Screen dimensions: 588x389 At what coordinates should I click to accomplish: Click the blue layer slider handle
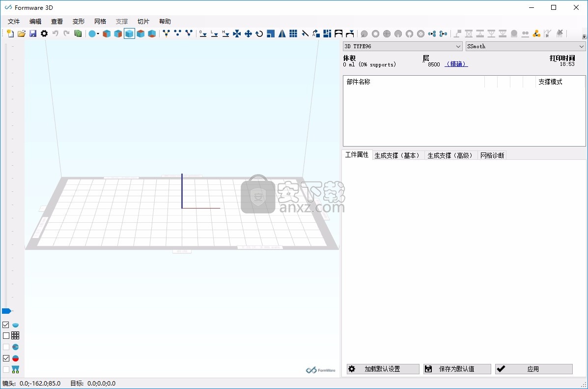pyautogui.click(x=7, y=311)
